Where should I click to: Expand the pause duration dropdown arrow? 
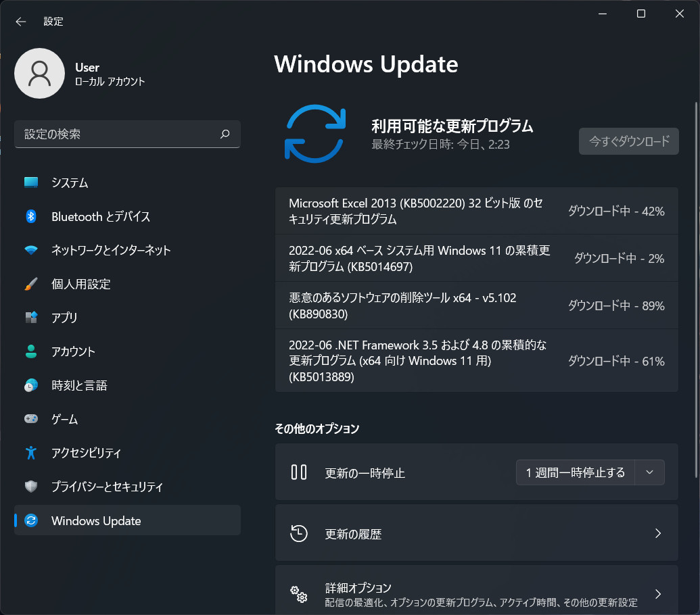649,472
